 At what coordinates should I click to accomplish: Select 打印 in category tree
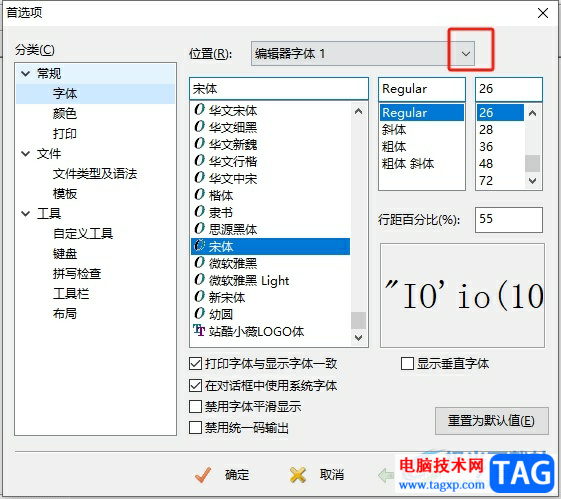65,134
